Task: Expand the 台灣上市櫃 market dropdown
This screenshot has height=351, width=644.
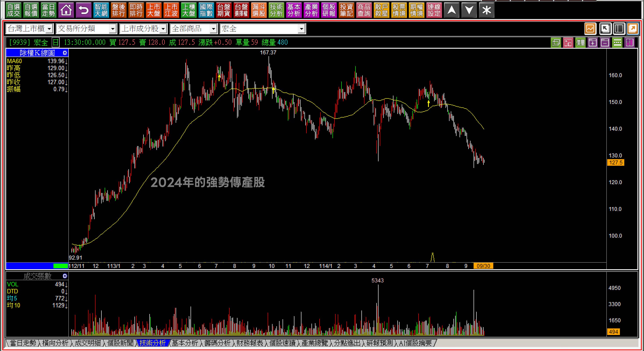Action: point(49,29)
